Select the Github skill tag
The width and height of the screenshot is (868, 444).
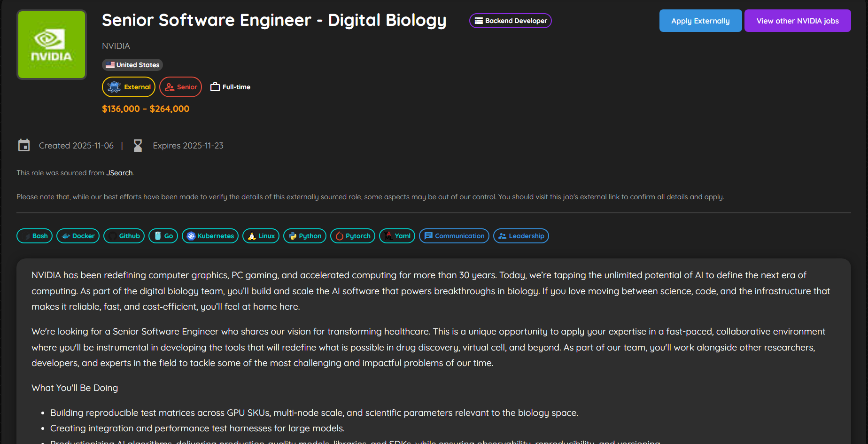[124, 236]
